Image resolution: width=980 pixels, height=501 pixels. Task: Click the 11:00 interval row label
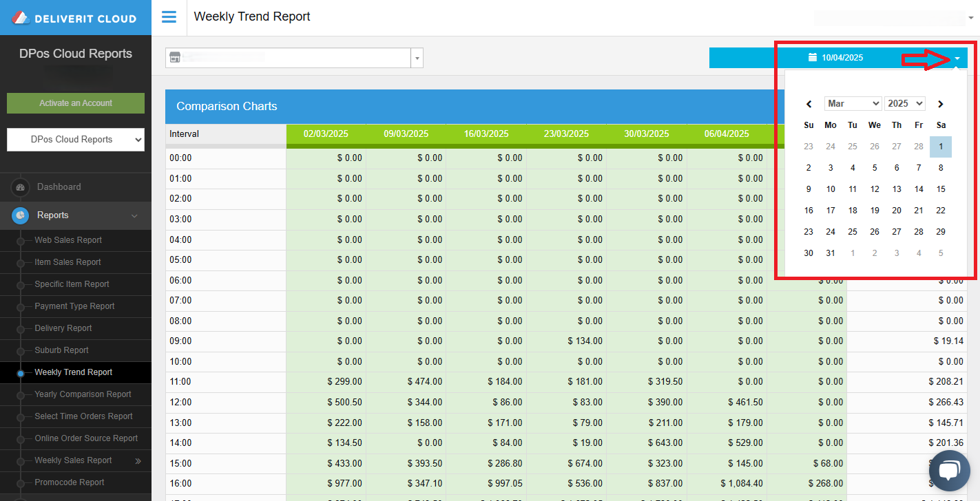click(180, 382)
